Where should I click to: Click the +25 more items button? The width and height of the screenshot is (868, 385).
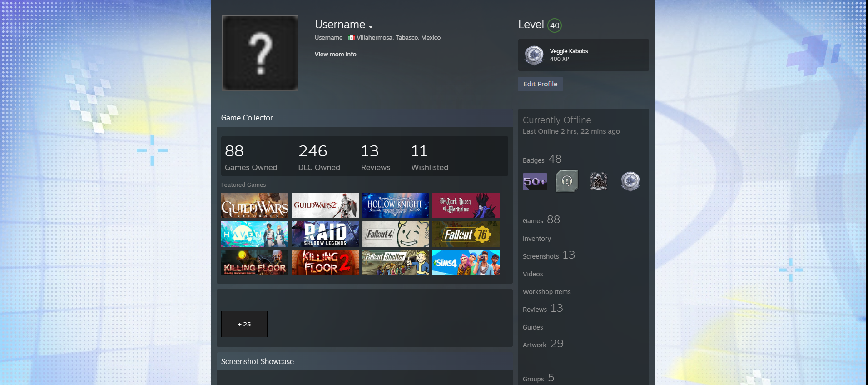[x=244, y=324]
